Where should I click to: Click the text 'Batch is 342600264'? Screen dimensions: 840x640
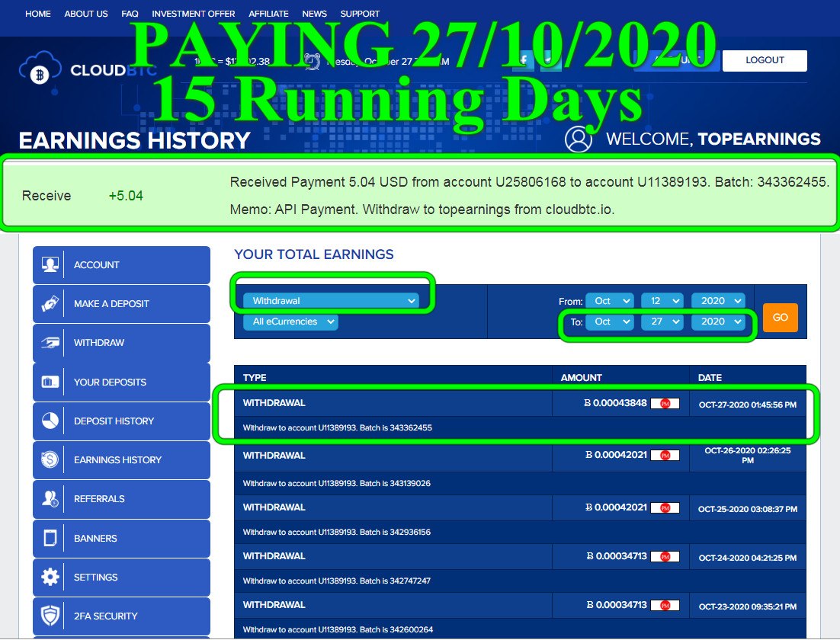click(396, 629)
